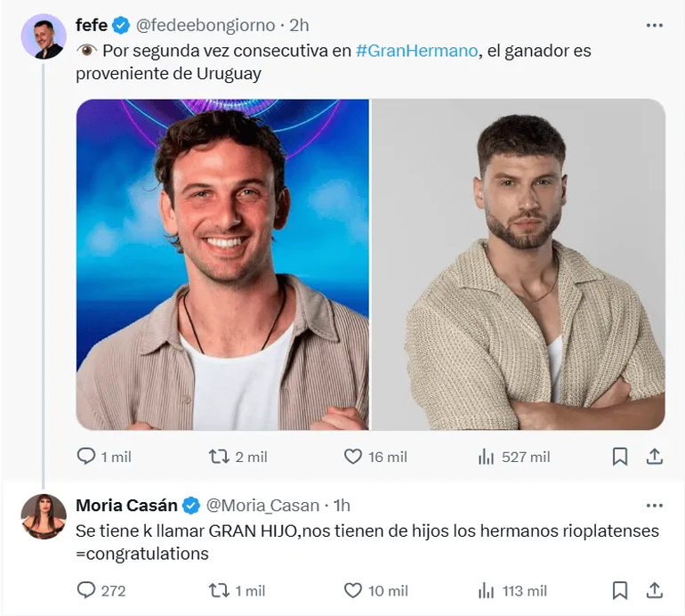View Moria Casán's 113 mil views analytics
The height and width of the screenshot is (616, 685).
(487, 590)
